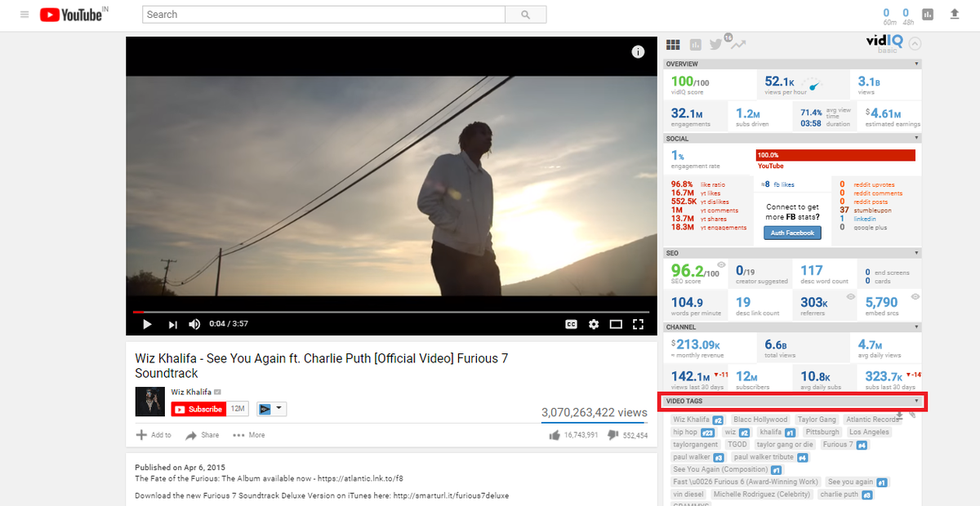Select the vidIQ bar chart tab icon
The image size is (980, 506).
696,45
